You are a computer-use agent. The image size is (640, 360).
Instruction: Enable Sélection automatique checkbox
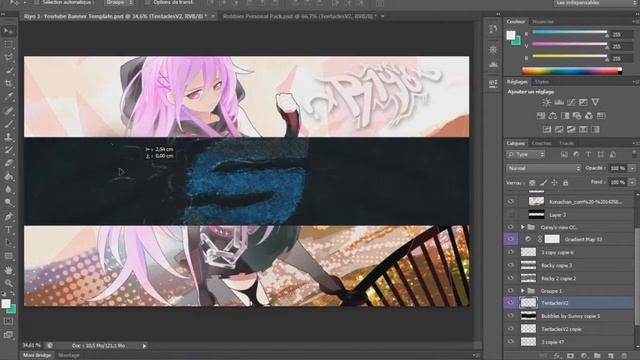pyautogui.click(x=36, y=2)
